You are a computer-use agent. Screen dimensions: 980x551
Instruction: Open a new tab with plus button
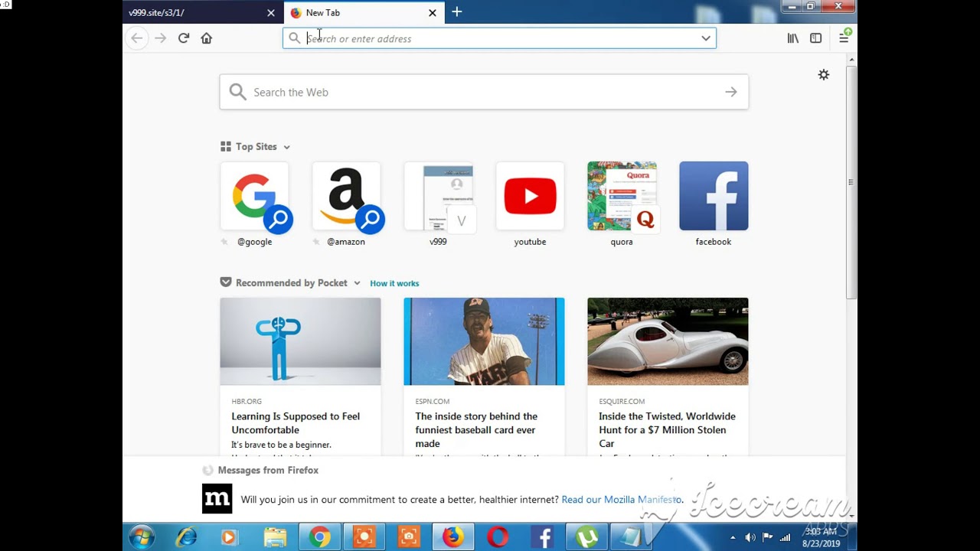click(457, 12)
